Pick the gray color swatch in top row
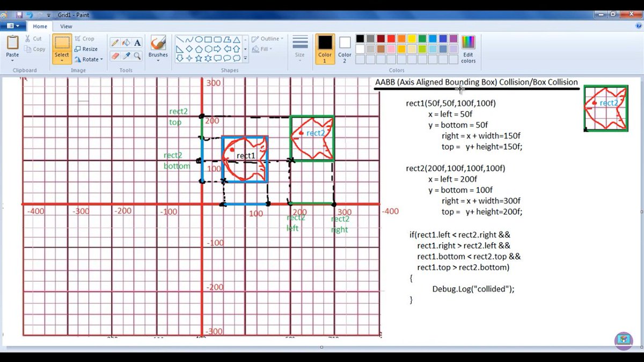 (x=370, y=39)
